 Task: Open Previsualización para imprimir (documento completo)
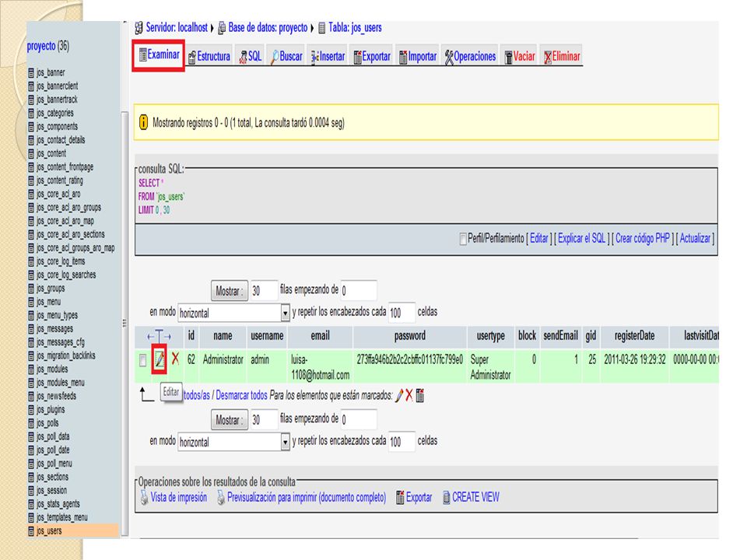tap(307, 498)
